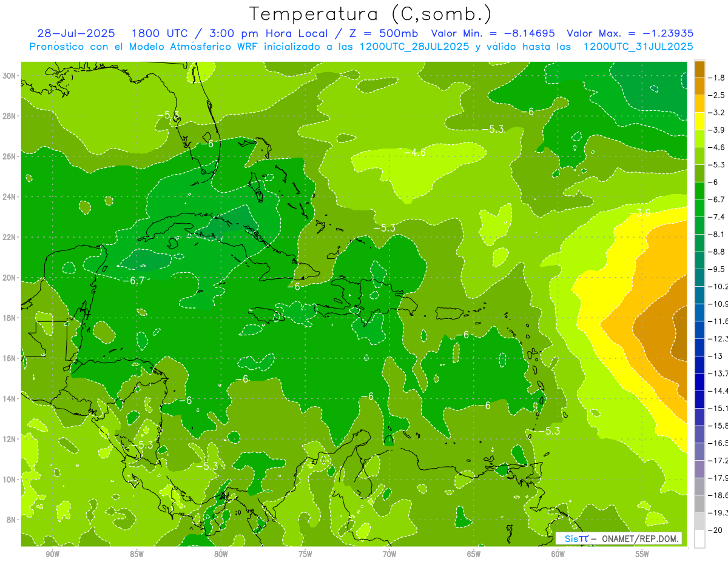Click the '55W' longitude axis label
728x562 pixels.
click(x=642, y=554)
